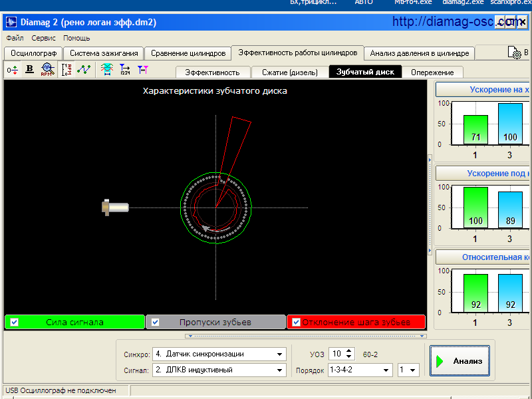
Task: Click the green bar showing 92
Action: (x=475, y=293)
